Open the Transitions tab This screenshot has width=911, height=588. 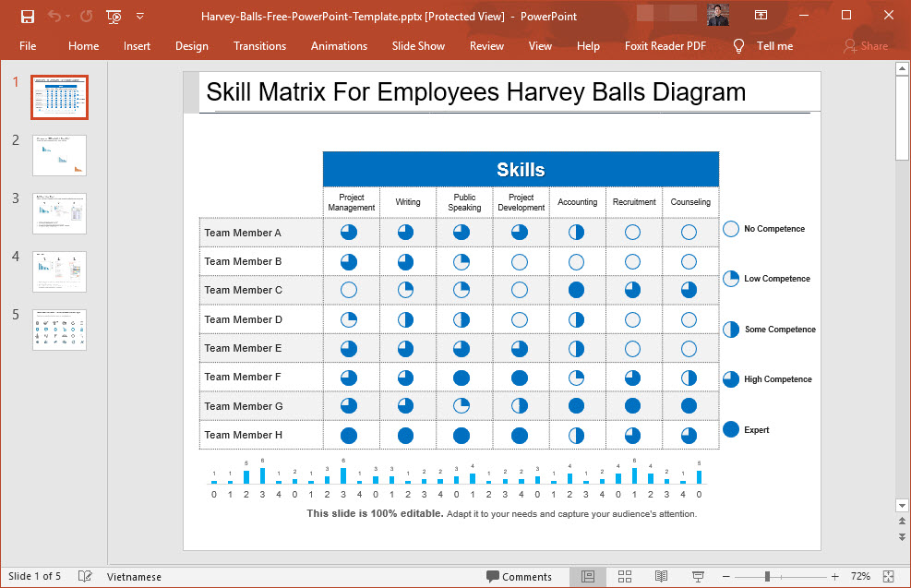pos(259,46)
